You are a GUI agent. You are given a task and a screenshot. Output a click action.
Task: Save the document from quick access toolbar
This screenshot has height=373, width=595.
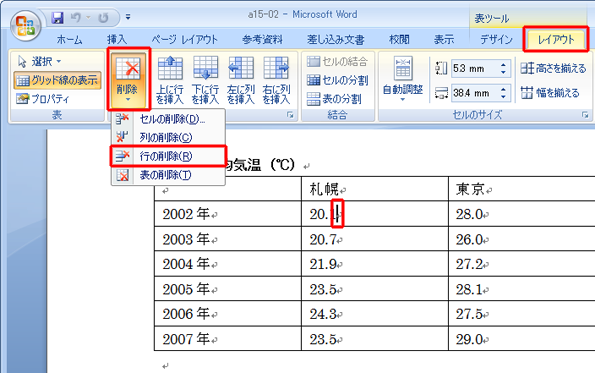coord(57,17)
